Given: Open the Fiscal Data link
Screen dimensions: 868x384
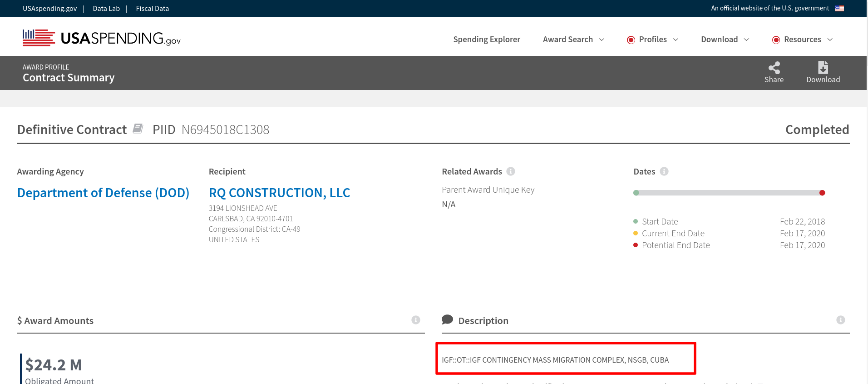Looking at the screenshot, I should (153, 8).
